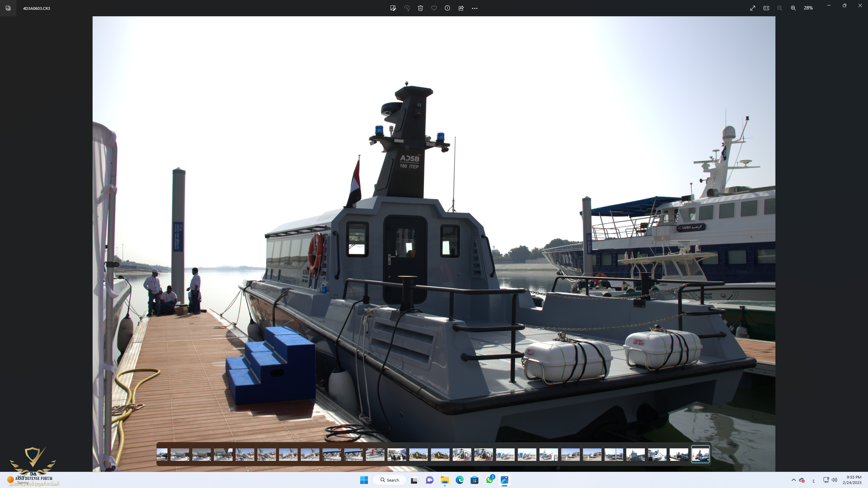
Task: Open WhatsApp with the 3 badge
Action: click(490, 480)
